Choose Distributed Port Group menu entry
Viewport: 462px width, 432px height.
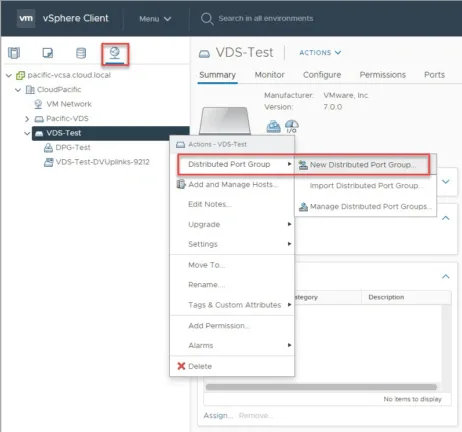[x=232, y=164]
